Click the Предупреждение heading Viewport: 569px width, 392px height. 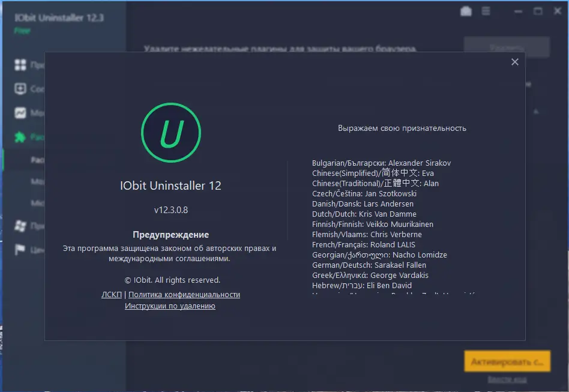pyautogui.click(x=170, y=235)
